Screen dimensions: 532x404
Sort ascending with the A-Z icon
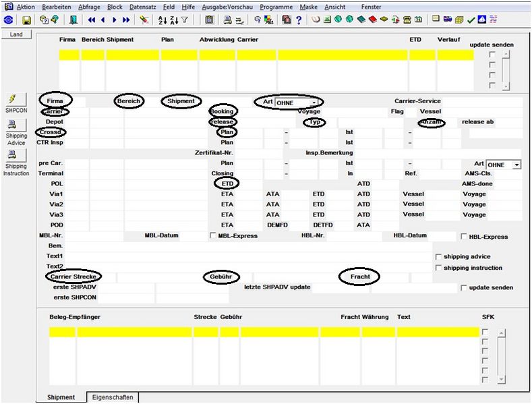point(162,20)
